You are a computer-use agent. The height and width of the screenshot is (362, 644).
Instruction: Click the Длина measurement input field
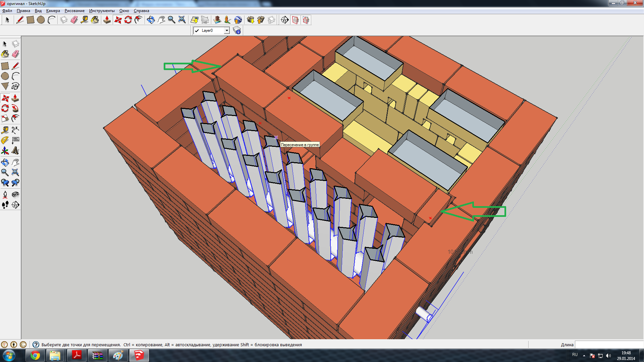click(x=609, y=345)
